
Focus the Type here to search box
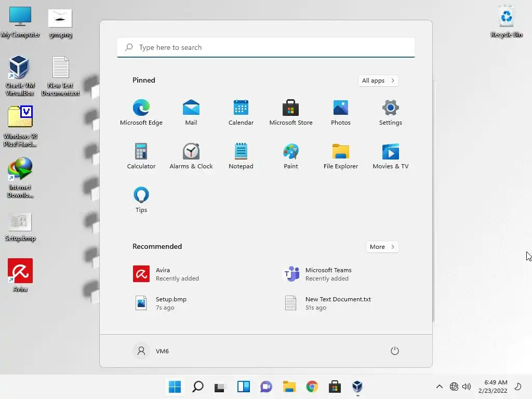click(266, 47)
